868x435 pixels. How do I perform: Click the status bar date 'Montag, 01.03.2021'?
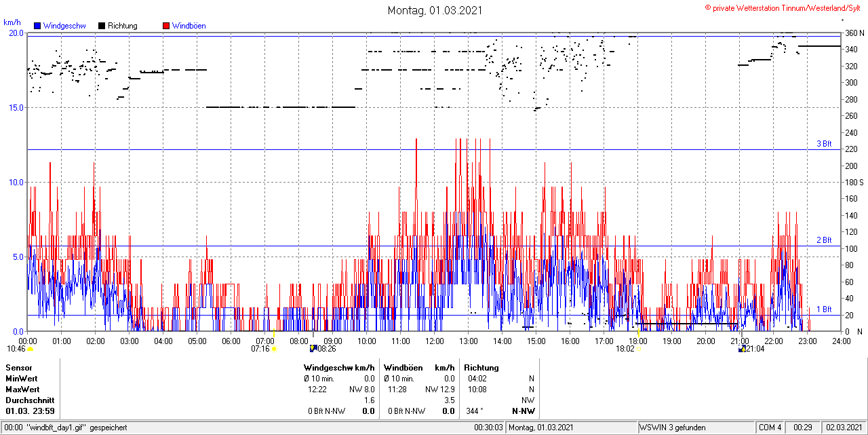click(542, 428)
